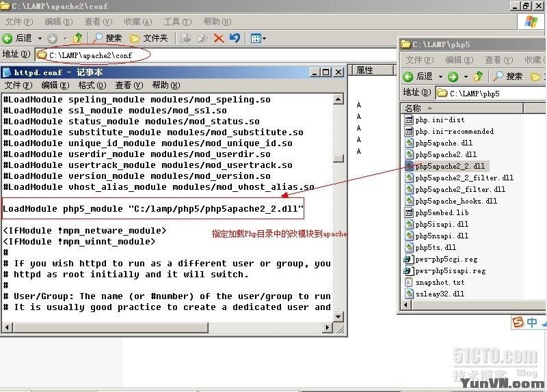Click the Notepad horizontal scrollbar thumb
The width and height of the screenshot is (547, 392).
pyautogui.click(x=111, y=328)
